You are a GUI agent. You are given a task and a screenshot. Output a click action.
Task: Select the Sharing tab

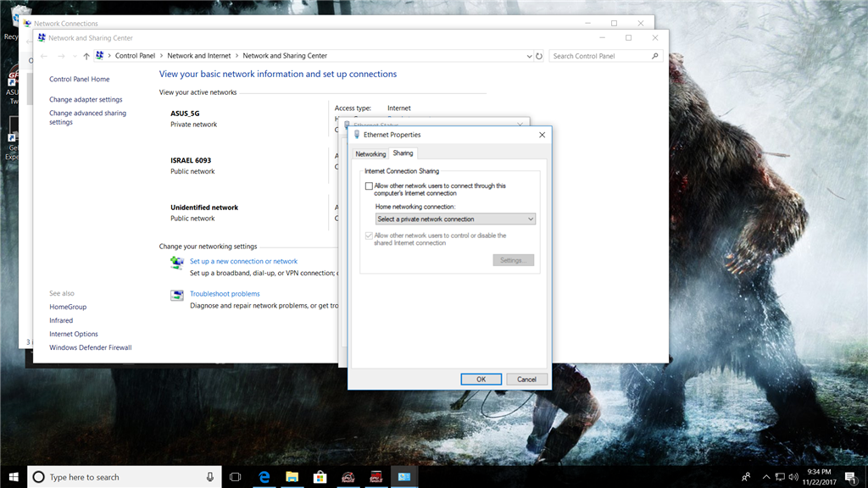coord(403,153)
